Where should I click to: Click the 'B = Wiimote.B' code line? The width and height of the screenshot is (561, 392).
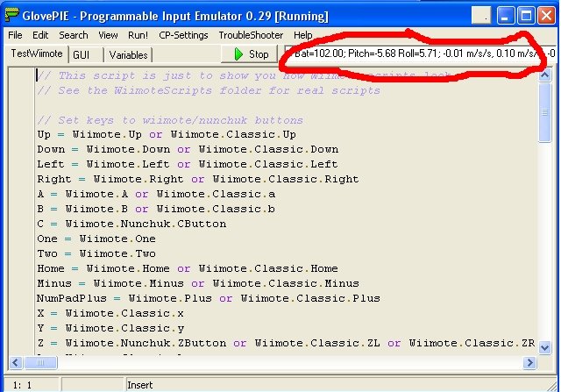click(x=156, y=209)
